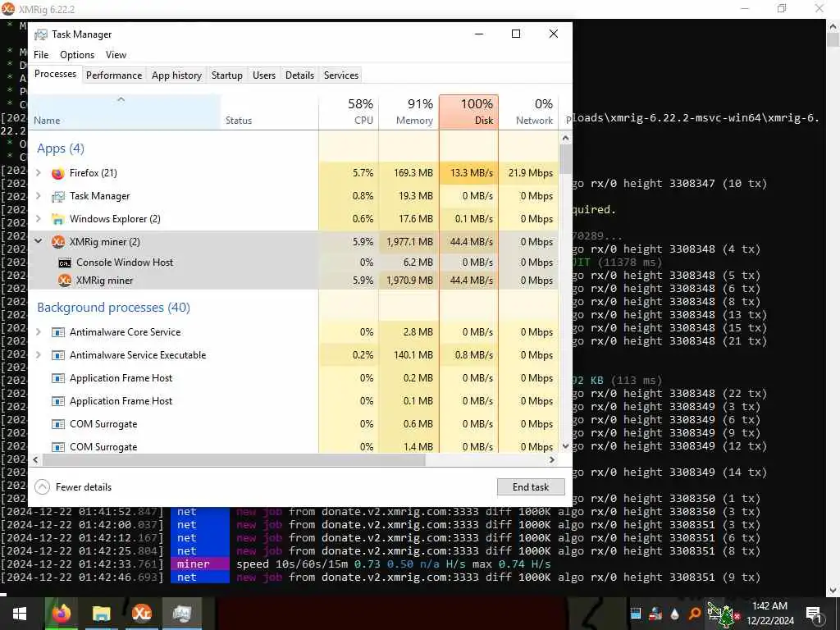The height and width of the screenshot is (630, 840).
Task: Click the XMRig console window title icon
Action: coord(8,8)
